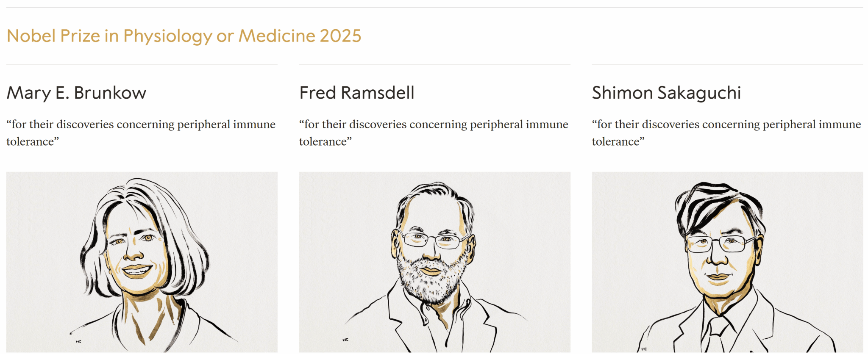Click "2025" in the prize heading
The image size is (868, 354).
[340, 36]
